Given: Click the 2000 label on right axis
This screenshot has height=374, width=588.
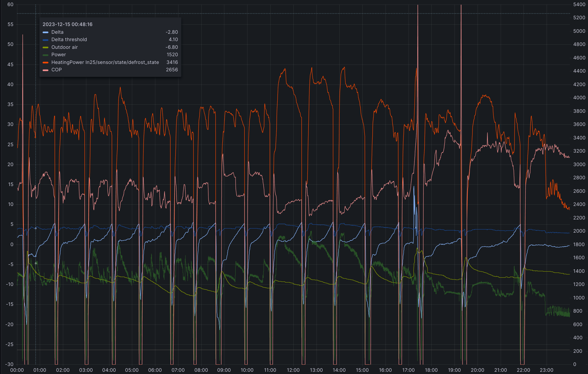Looking at the screenshot, I should tap(579, 231).
